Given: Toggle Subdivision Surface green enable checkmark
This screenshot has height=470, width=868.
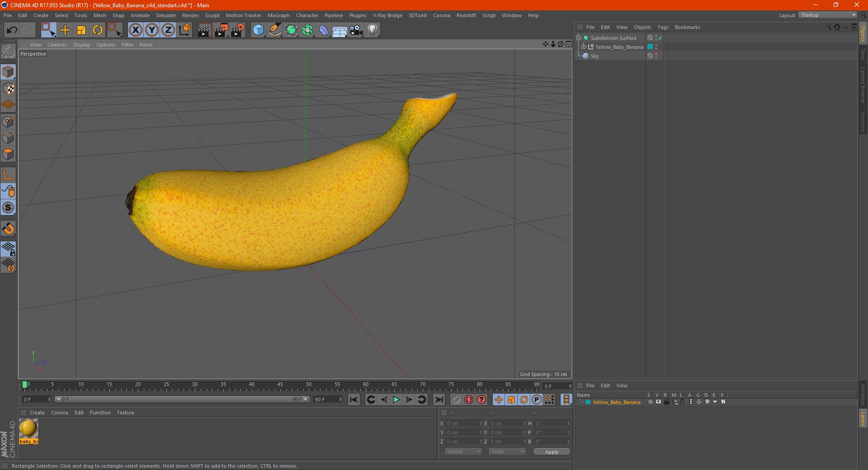Looking at the screenshot, I should pos(660,38).
